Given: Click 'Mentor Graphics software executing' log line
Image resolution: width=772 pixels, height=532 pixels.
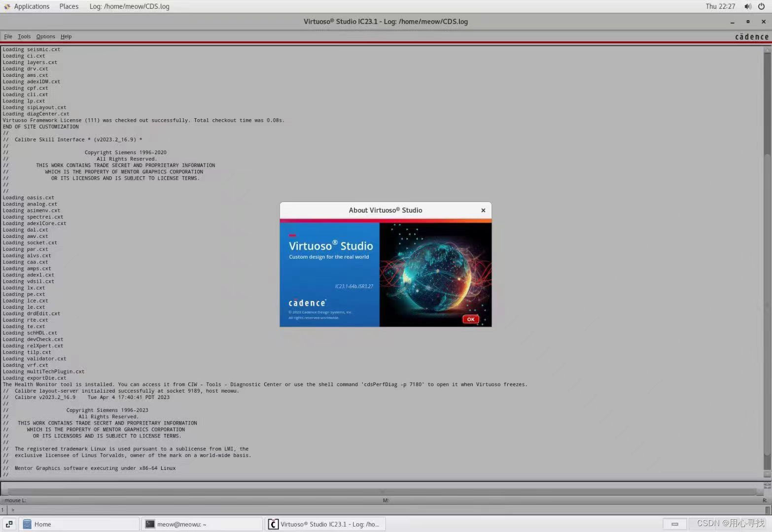Looking at the screenshot, I should (x=89, y=468).
